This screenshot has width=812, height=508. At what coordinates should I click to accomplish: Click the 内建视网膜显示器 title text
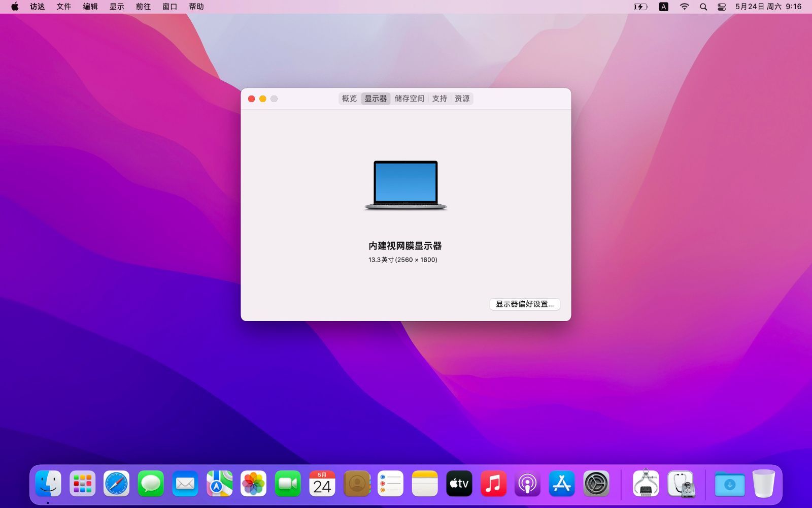click(405, 246)
